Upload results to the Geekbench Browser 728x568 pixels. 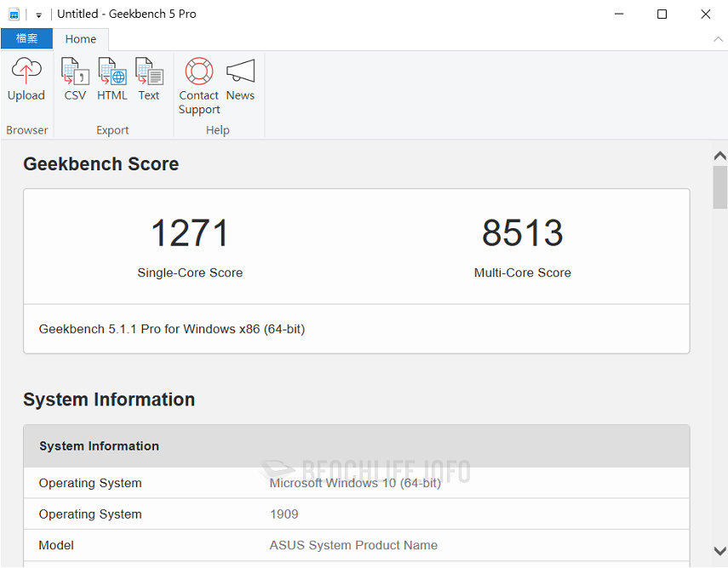tap(26, 81)
